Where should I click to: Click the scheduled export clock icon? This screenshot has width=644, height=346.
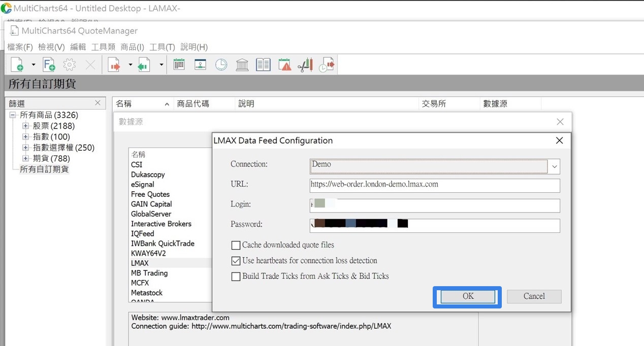327,65
